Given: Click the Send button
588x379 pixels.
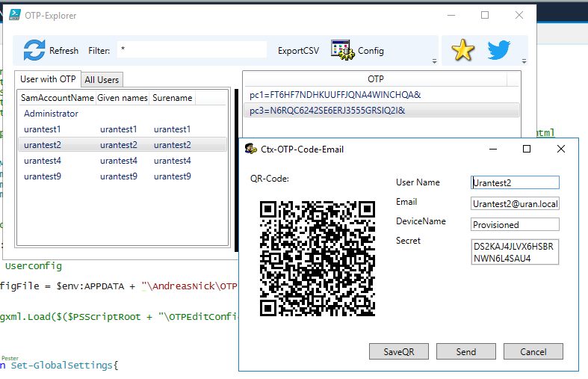Looking at the screenshot, I should point(465,351).
